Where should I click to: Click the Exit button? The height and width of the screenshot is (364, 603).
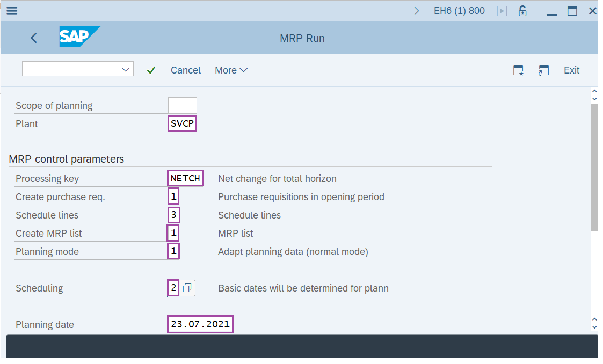point(571,70)
